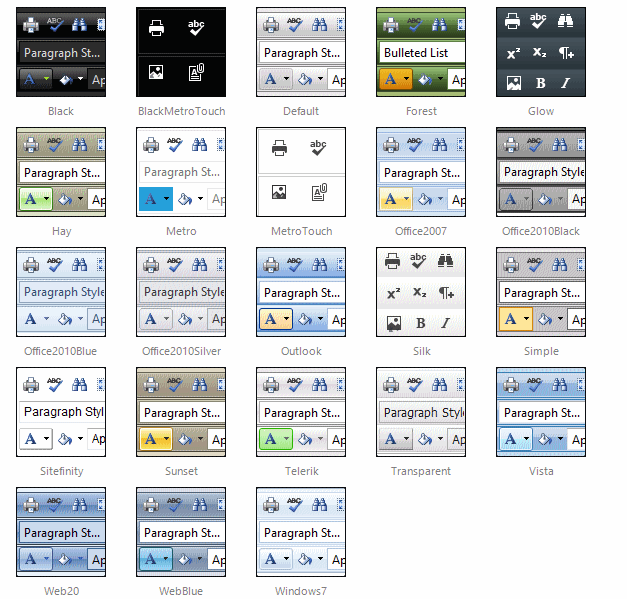Click the Outlook skin label
The image size is (627, 599).
click(x=301, y=351)
